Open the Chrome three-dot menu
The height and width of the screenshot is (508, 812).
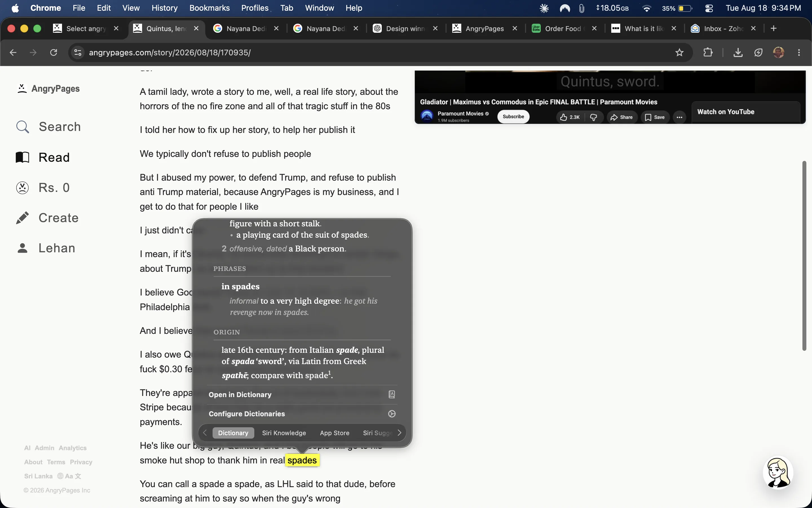click(x=799, y=52)
